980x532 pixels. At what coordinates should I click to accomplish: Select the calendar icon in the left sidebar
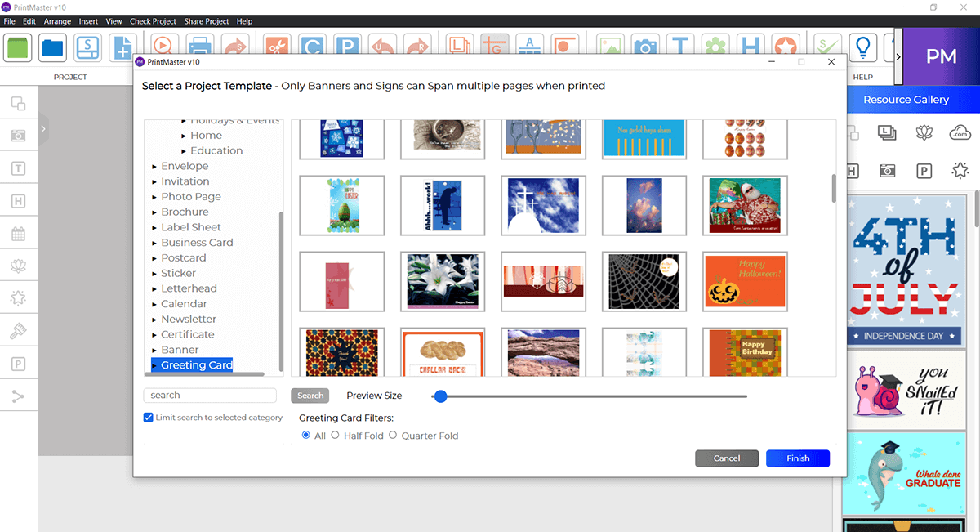click(x=17, y=233)
